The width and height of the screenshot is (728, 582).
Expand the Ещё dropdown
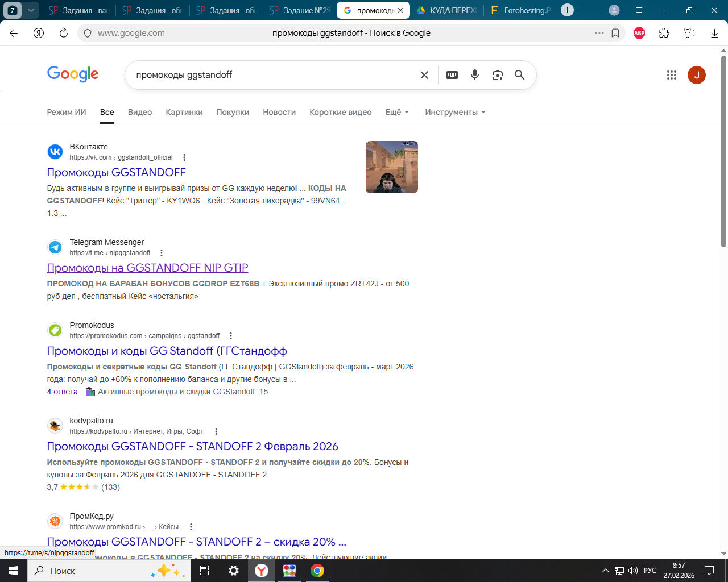point(397,112)
